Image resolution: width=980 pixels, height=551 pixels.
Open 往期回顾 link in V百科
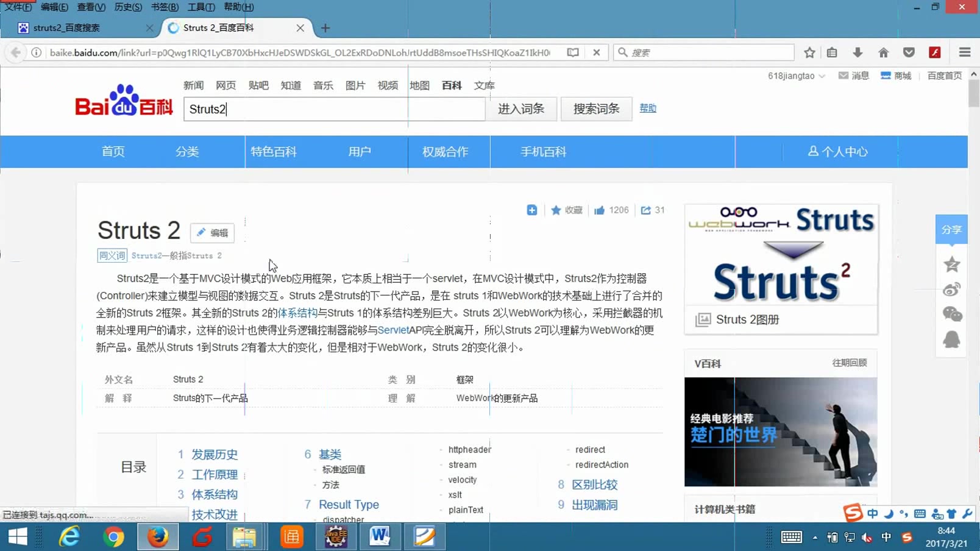tap(850, 363)
